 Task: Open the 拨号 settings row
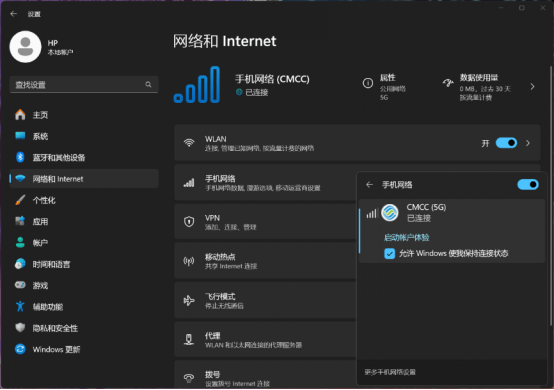pyautogui.click(x=265, y=375)
